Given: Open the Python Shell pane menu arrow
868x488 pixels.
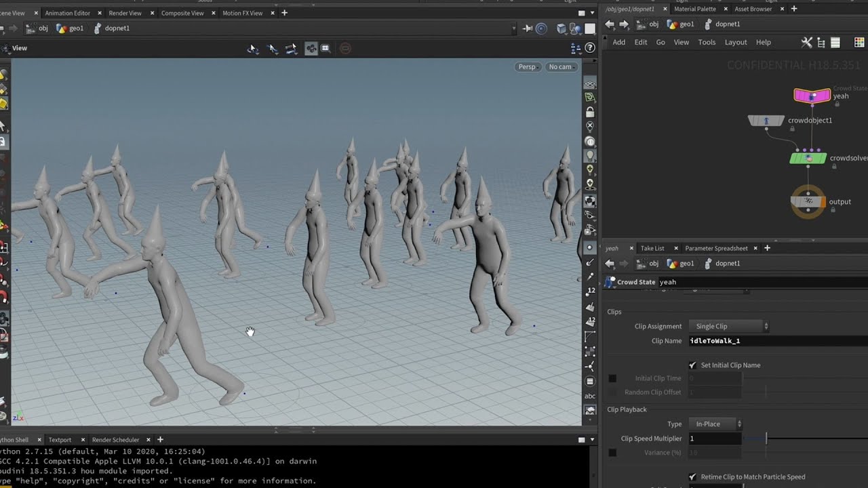Looking at the screenshot, I should (x=591, y=440).
